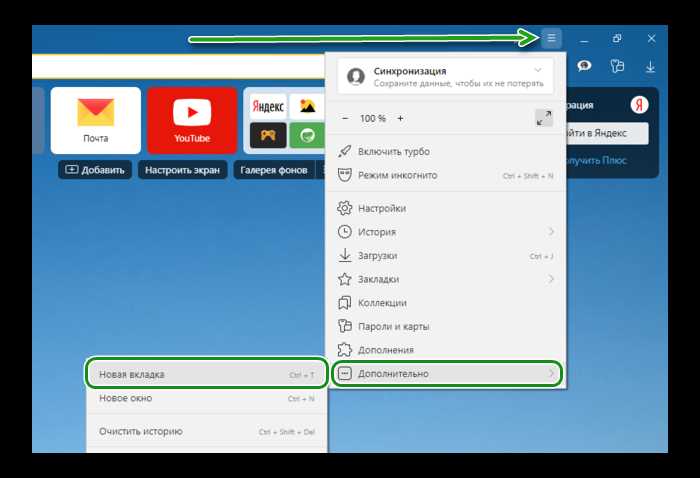Click the round red Яндекс account icon
This screenshot has width=700, height=478.
(638, 105)
